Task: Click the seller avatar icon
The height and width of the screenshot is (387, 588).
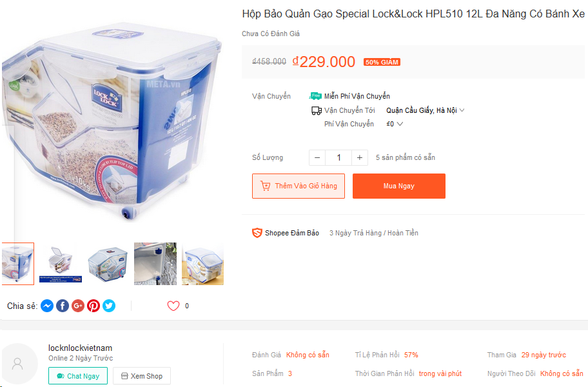Action: [x=18, y=363]
